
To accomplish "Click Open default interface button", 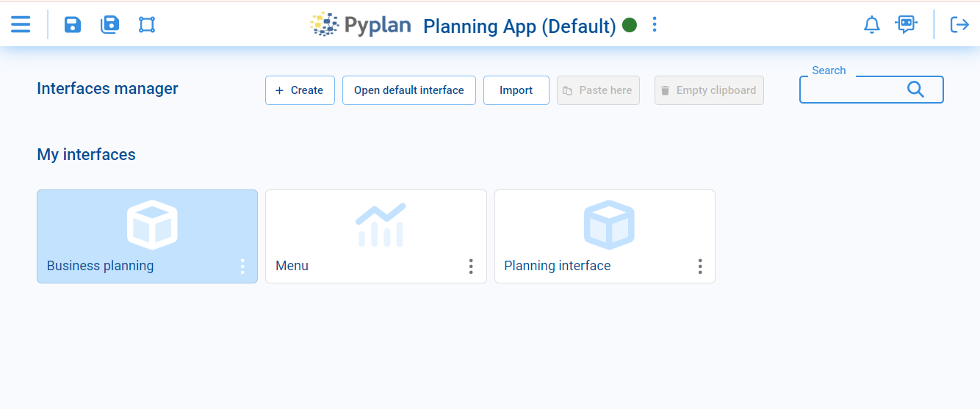I will click(x=408, y=90).
